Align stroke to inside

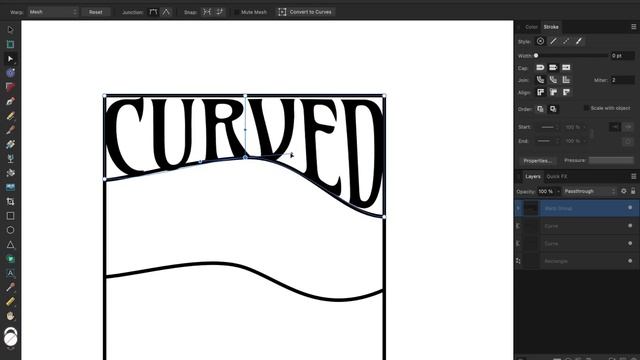(x=553, y=92)
